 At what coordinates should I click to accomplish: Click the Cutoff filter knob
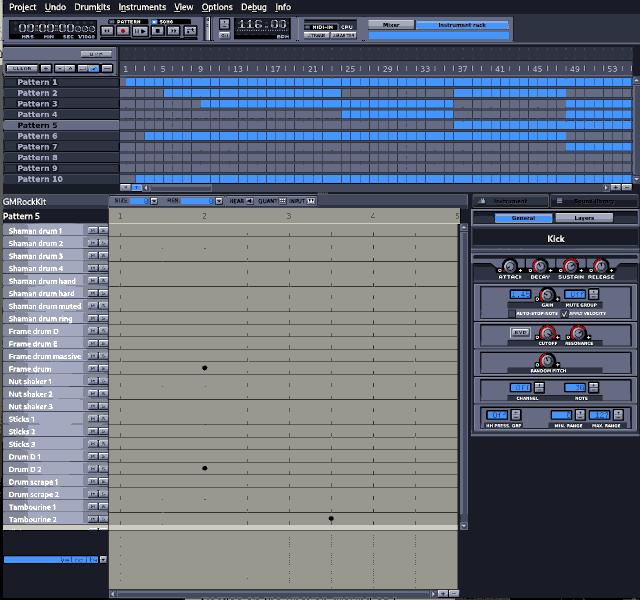(547, 333)
